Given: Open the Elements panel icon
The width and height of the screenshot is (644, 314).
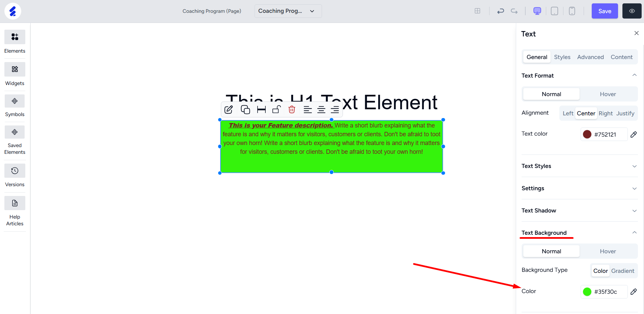Looking at the screenshot, I should pyautogui.click(x=15, y=37).
